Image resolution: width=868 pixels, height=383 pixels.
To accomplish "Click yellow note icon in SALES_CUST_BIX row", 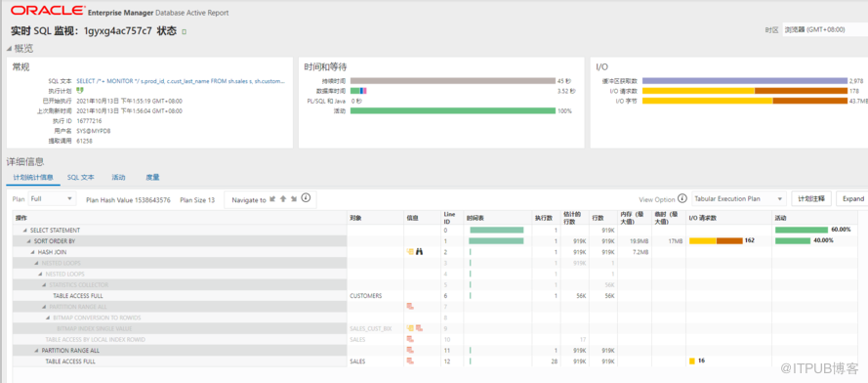I will point(410,328).
